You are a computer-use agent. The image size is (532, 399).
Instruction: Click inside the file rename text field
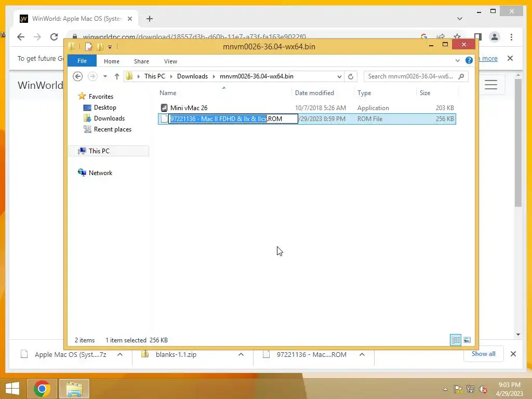coord(233,119)
